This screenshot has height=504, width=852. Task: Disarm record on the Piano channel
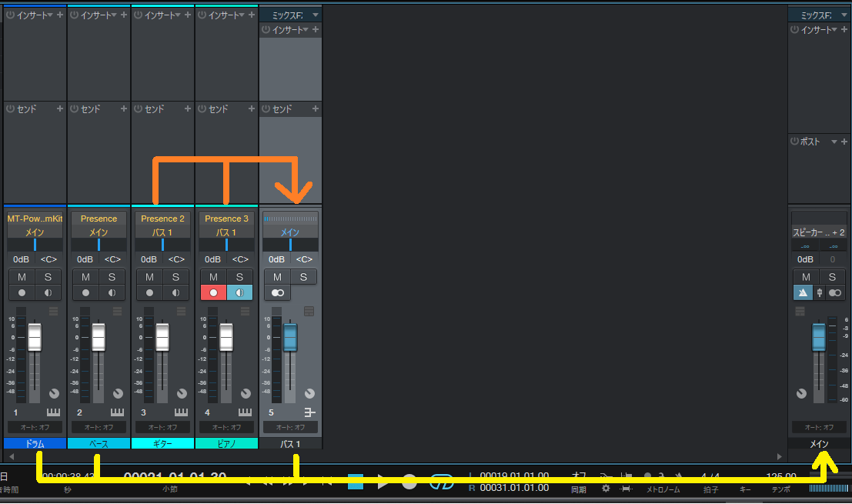213,292
